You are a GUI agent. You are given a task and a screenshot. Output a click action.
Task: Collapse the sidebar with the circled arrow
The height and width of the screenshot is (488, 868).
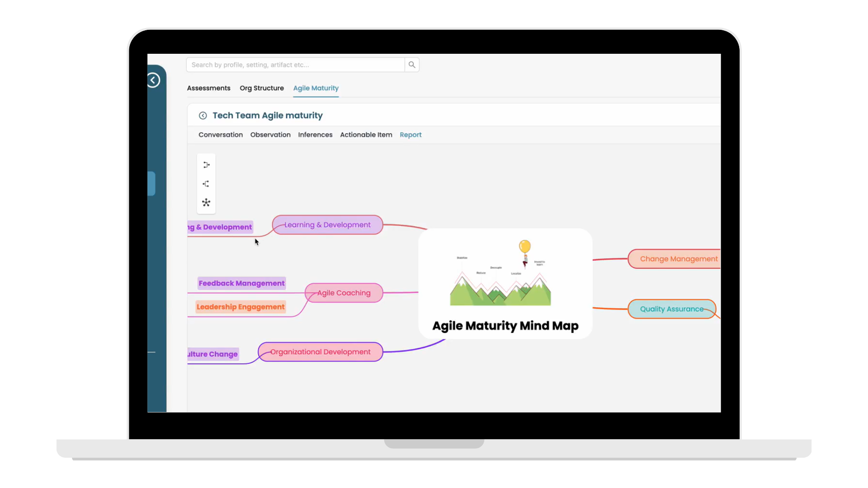153,80
